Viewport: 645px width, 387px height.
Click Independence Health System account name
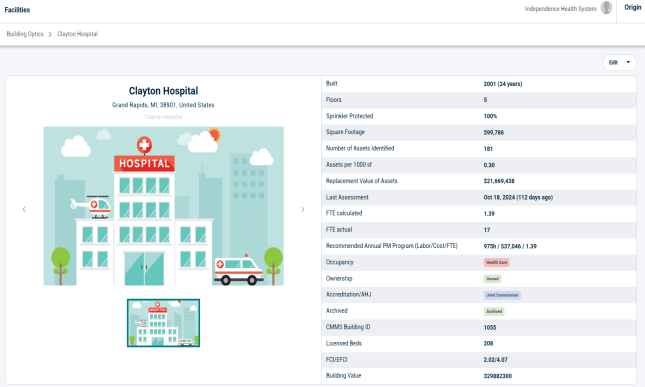tap(560, 9)
